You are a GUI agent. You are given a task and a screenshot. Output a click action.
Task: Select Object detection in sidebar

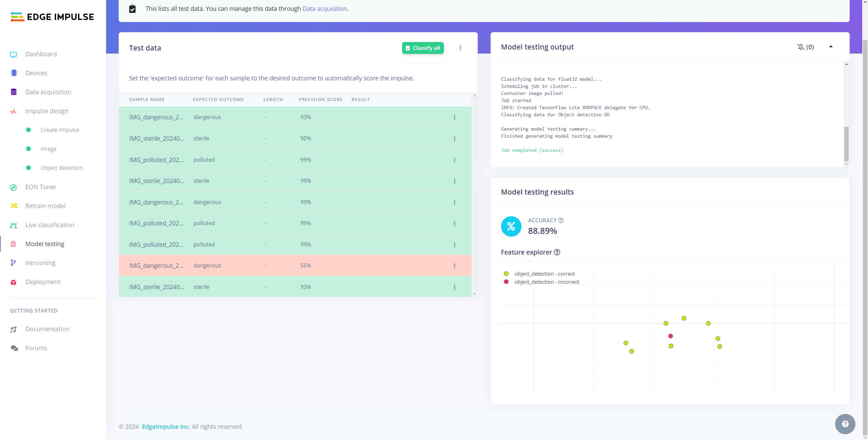(61, 167)
